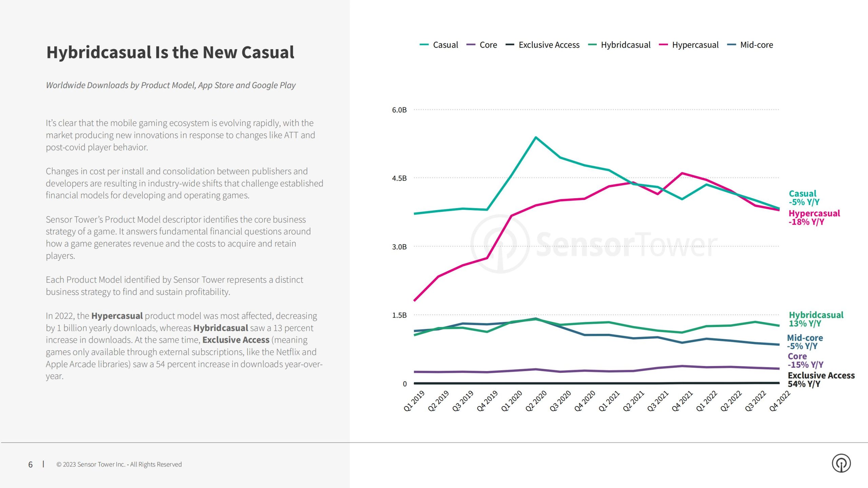The height and width of the screenshot is (488, 868).
Task: Click the slide title Hybridcasual Is the New Casual
Action: coord(170,53)
